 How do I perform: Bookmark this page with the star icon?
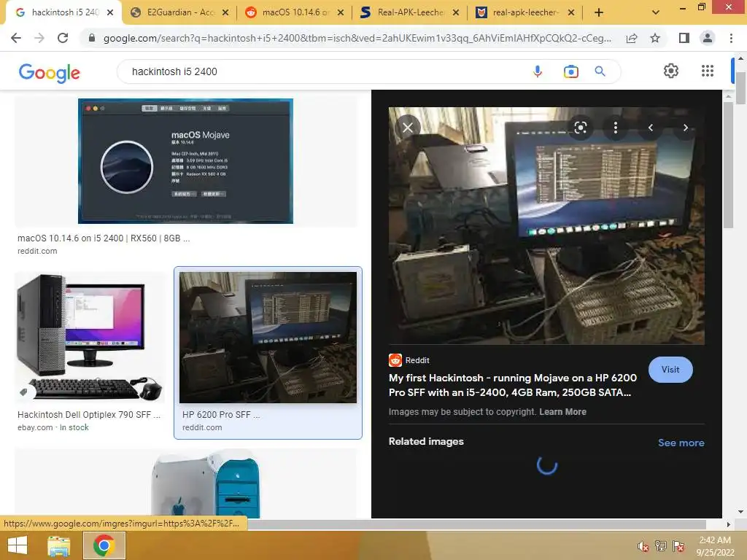(655, 38)
